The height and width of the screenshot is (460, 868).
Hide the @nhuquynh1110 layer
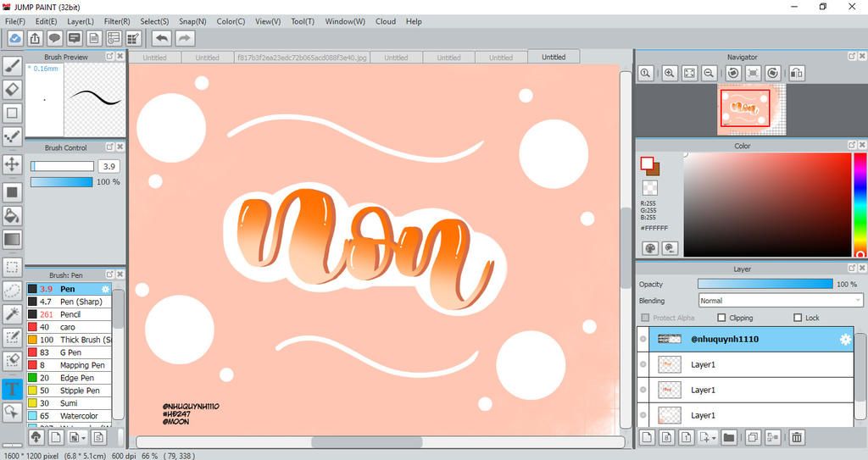coord(643,340)
